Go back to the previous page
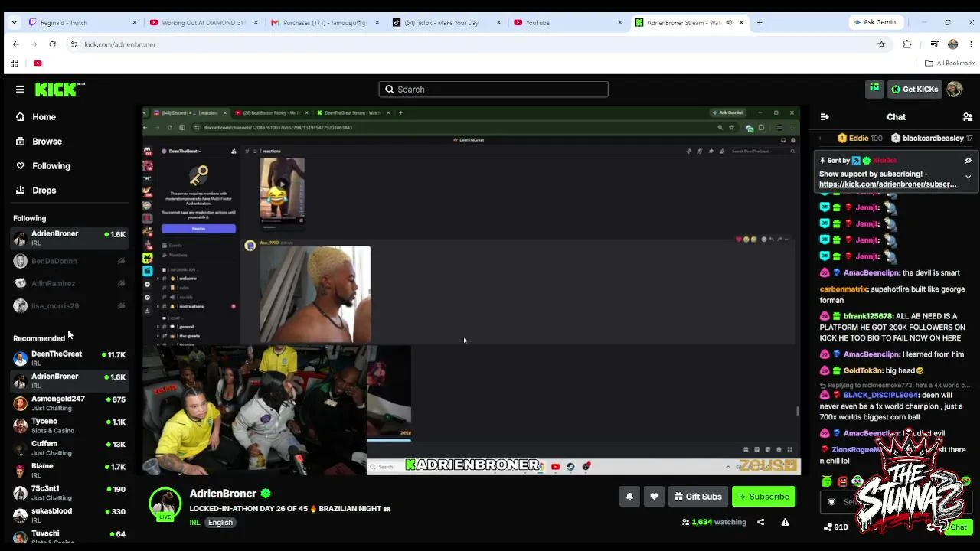 pos(16,44)
